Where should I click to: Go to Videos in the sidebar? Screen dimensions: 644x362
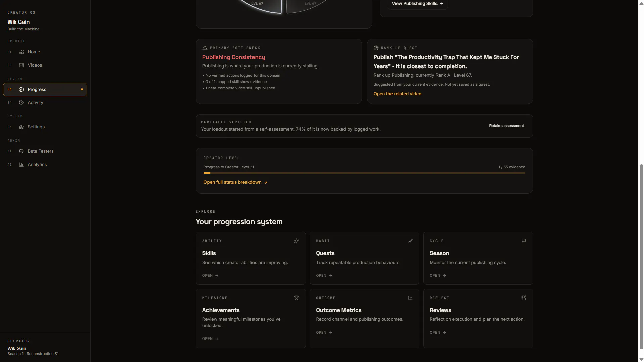45,65
